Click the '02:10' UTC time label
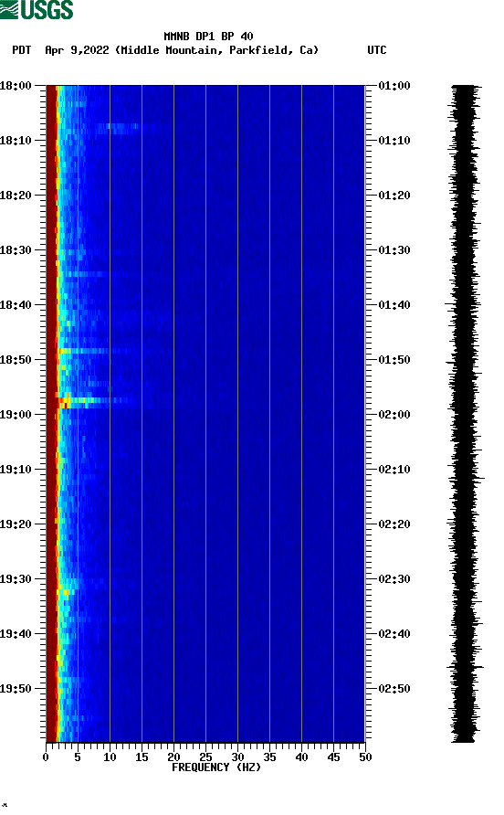 click(x=394, y=470)
